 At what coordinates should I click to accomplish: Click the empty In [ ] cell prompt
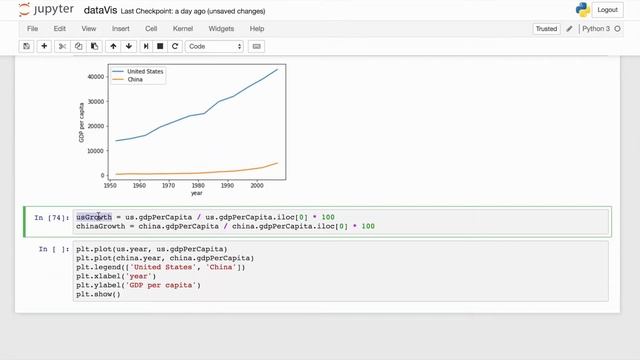(54, 249)
